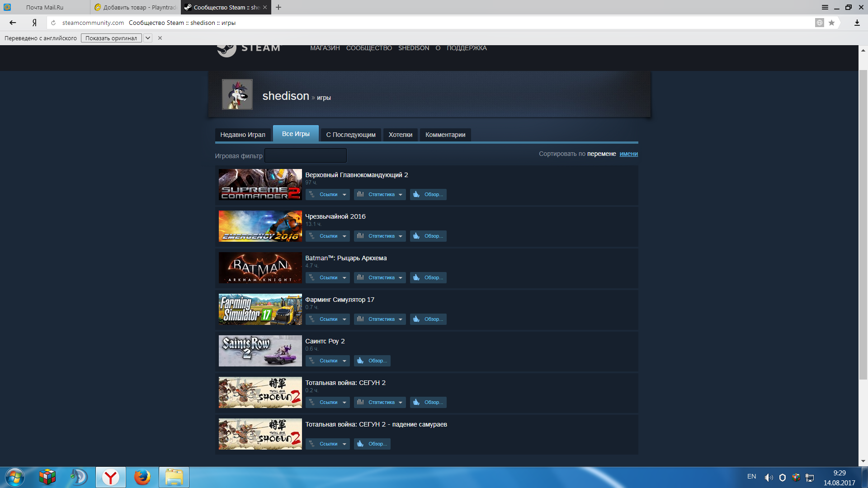
Task: Open the Farming Simulator 17 thumbnail
Action: 260,309
